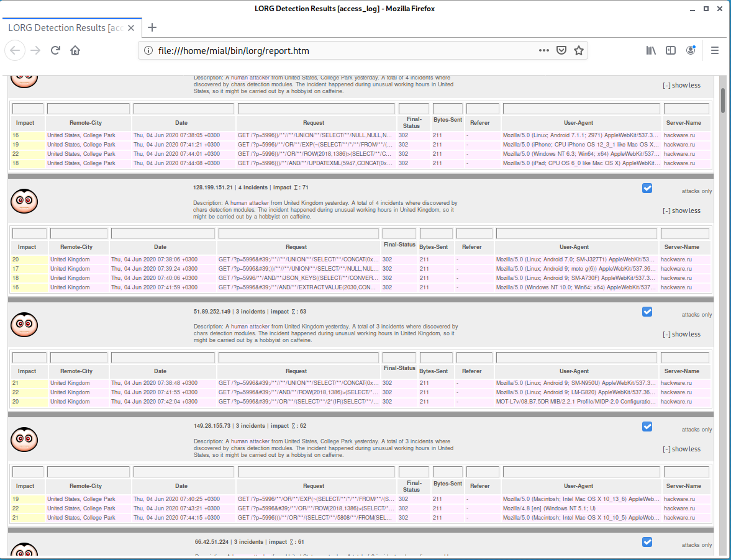Click attacker face icon for 128.199.151.21
The width and height of the screenshot is (731, 560).
(24, 200)
